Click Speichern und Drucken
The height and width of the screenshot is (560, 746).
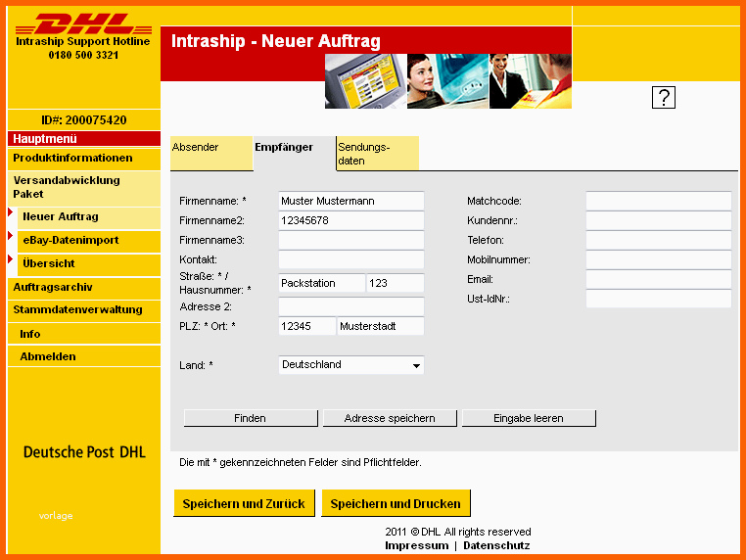pos(396,503)
